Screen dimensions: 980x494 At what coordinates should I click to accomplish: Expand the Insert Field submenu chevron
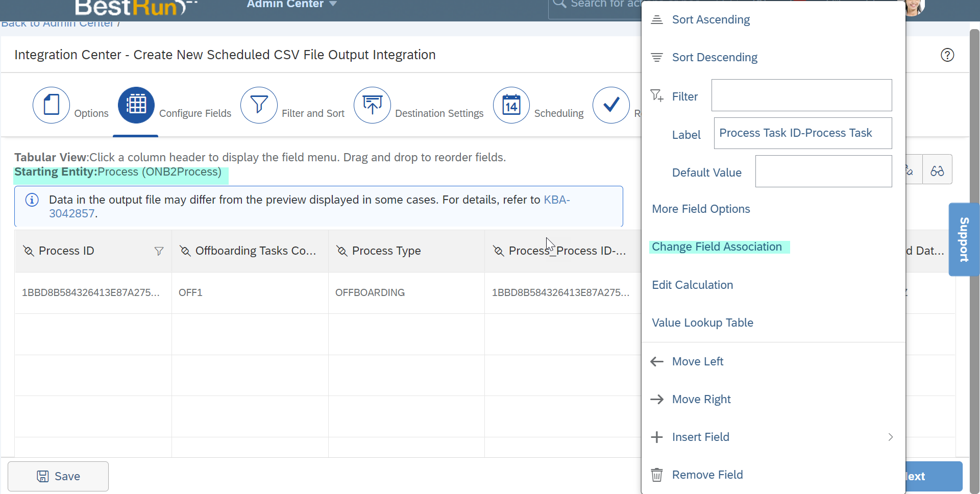tap(891, 437)
